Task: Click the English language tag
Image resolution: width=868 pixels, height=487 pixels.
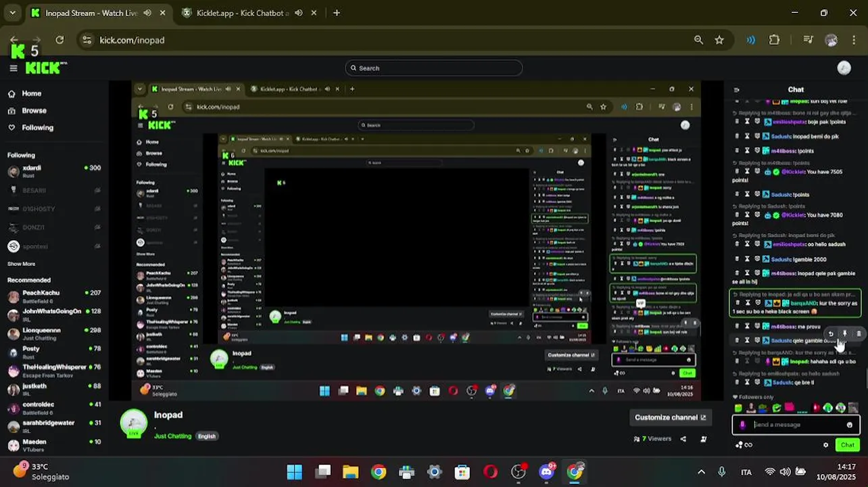Action: click(207, 436)
